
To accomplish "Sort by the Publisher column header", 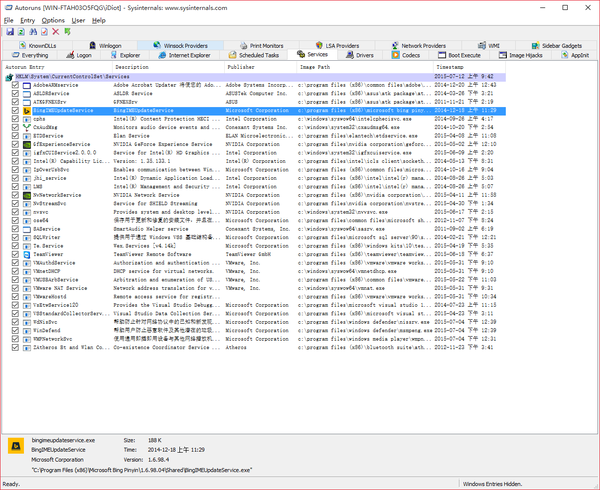I will [x=261, y=67].
